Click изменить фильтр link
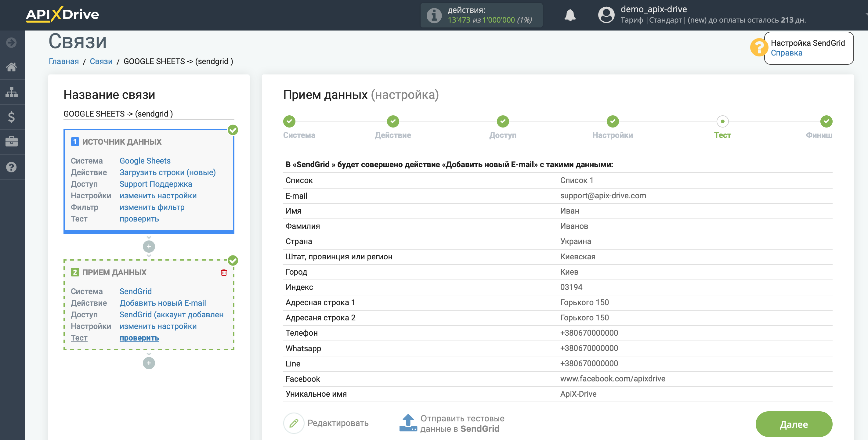 click(x=152, y=207)
